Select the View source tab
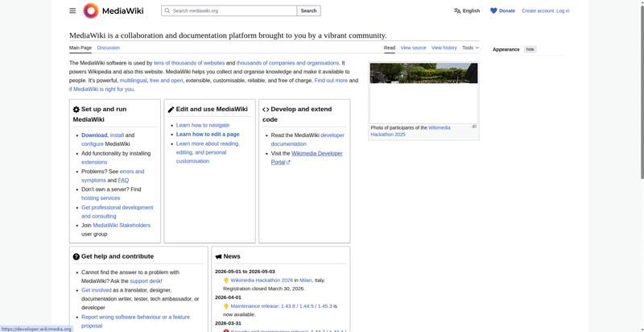 413,48
